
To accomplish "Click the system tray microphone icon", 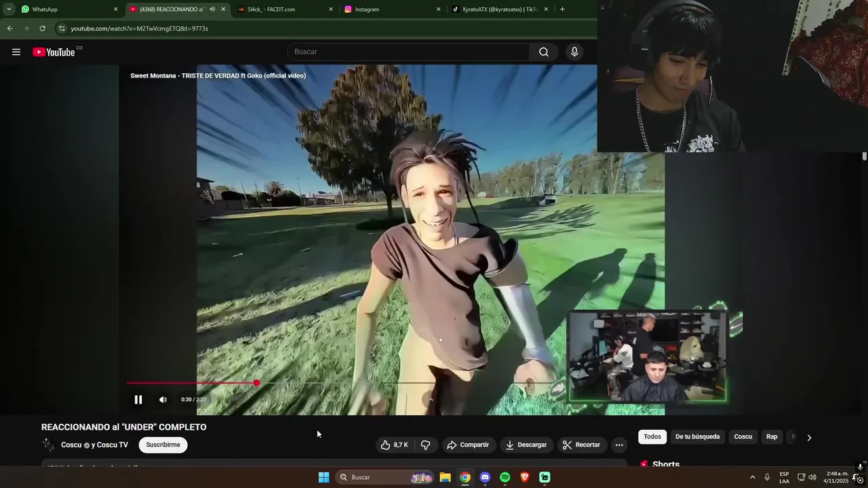I will pos(767,477).
